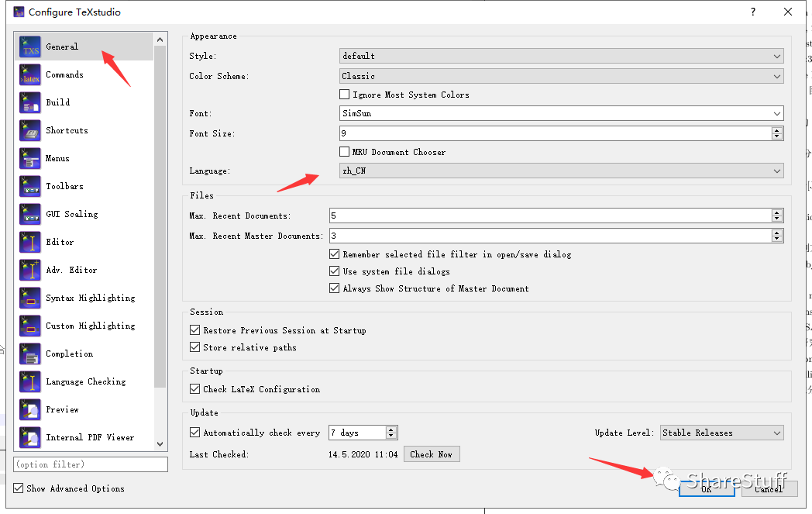Click the Commands latex icon
This screenshot has width=812, height=514.
pyautogui.click(x=30, y=74)
